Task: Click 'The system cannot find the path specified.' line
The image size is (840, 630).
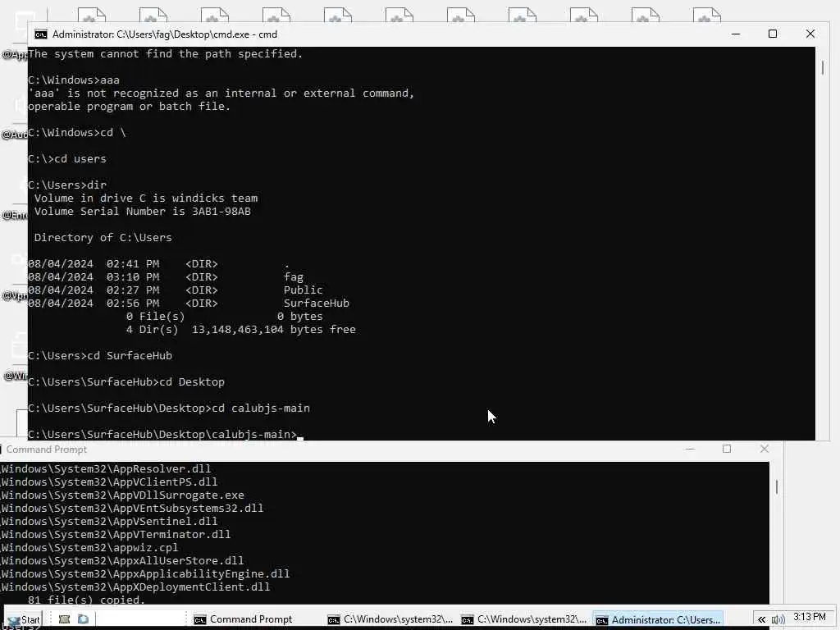Action: pyautogui.click(x=166, y=53)
